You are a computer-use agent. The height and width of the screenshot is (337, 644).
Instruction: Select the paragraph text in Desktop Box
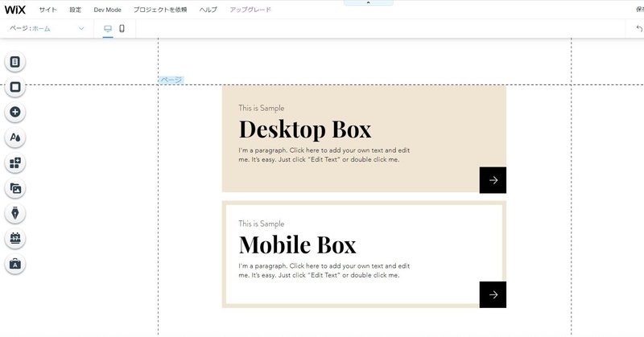click(x=324, y=154)
